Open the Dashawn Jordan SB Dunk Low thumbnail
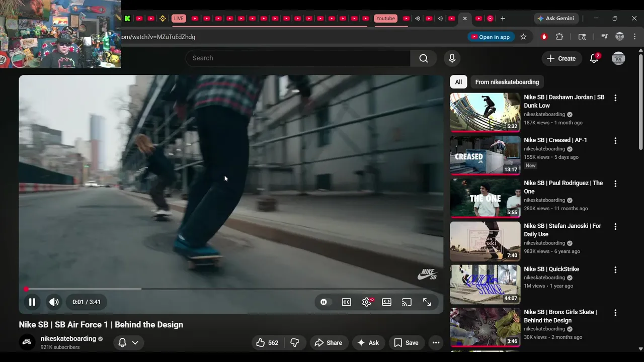Image resolution: width=644 pixels, height=362 pixels. point(485,112)
